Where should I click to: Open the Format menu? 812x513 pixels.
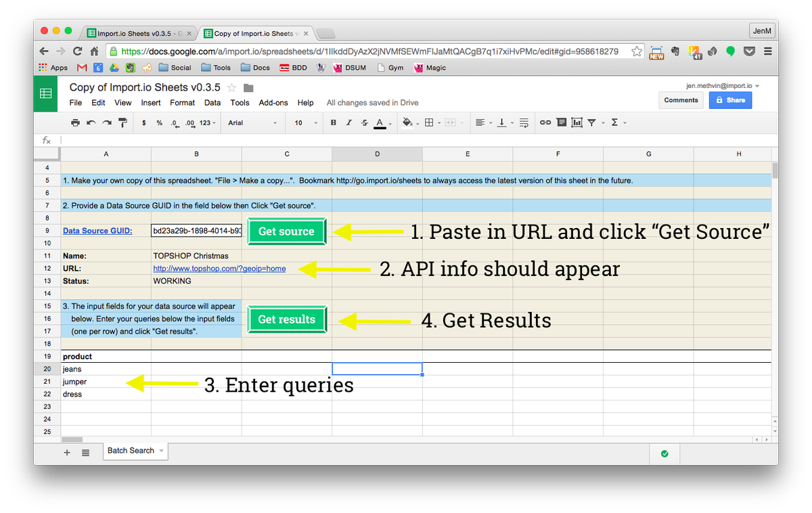(x=182, y=103)
